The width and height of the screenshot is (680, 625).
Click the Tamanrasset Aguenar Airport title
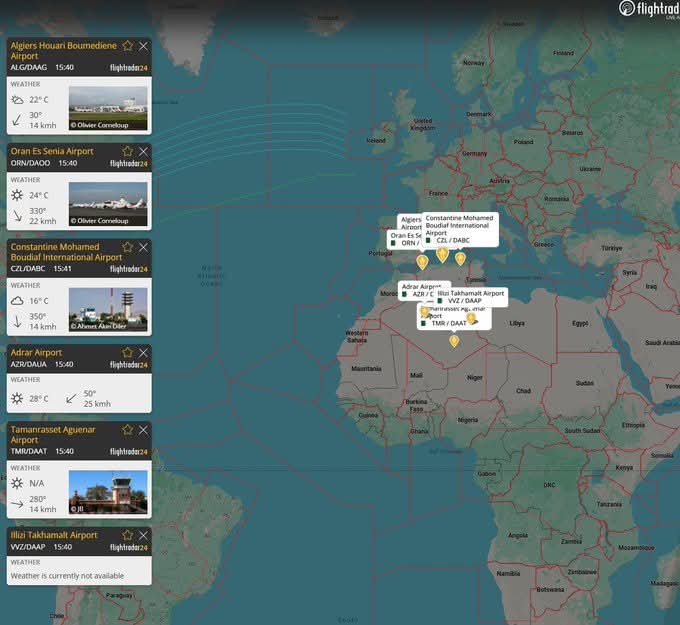pyautogui.click(x=53, y=435)
